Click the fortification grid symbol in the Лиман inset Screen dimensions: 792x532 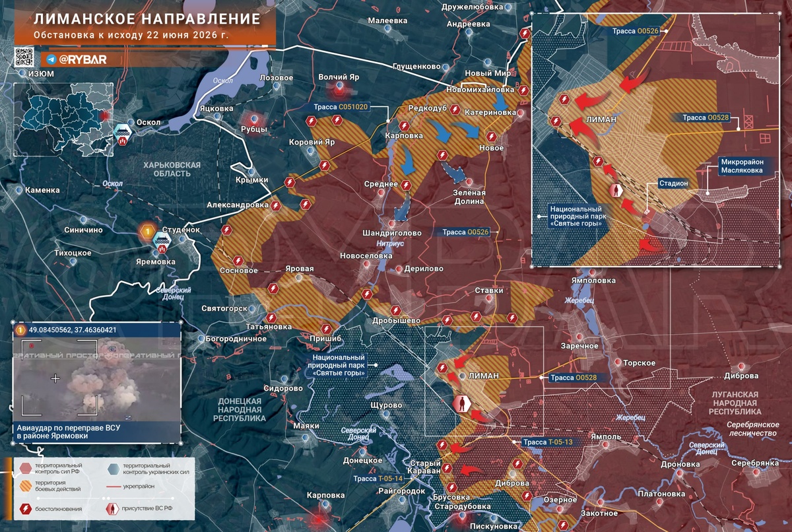pos(750,122)
